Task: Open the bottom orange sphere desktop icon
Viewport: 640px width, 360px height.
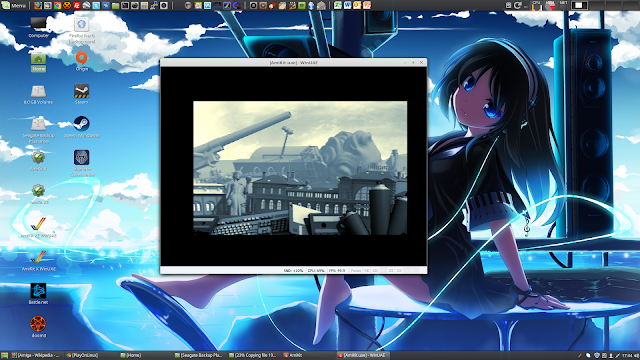Action: coord(38,327)
